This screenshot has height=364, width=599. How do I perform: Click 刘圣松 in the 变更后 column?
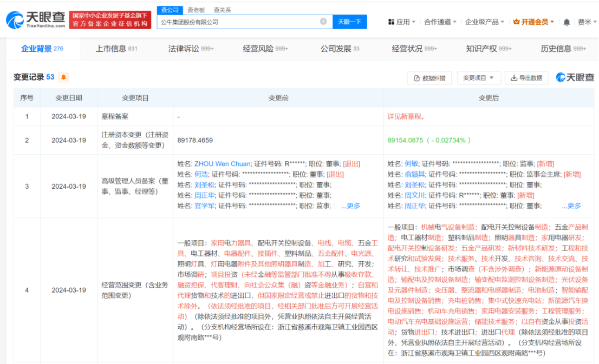[414, 184]
